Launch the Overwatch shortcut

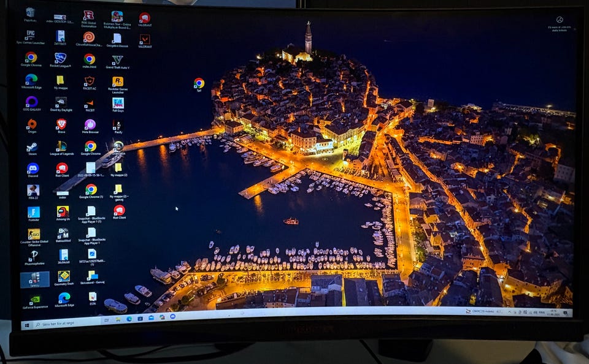pos(118,147)
